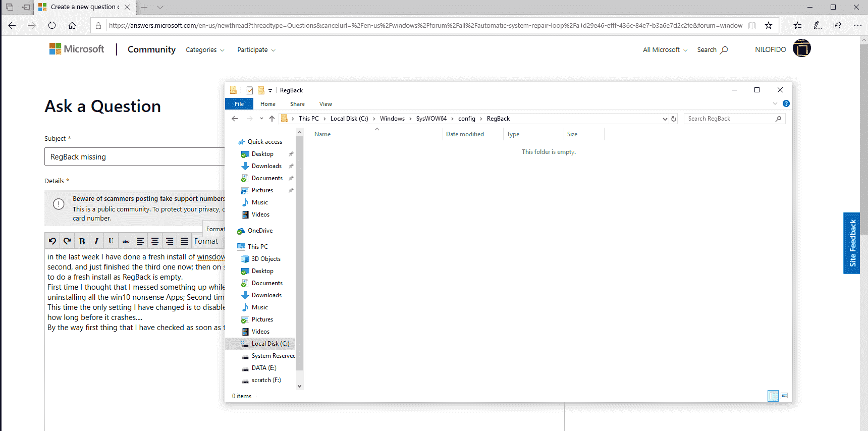Image resolution: width=868 pixels, height=431 pixels.
Task: Open the Site Feedback tab
Action: point(851,243)
